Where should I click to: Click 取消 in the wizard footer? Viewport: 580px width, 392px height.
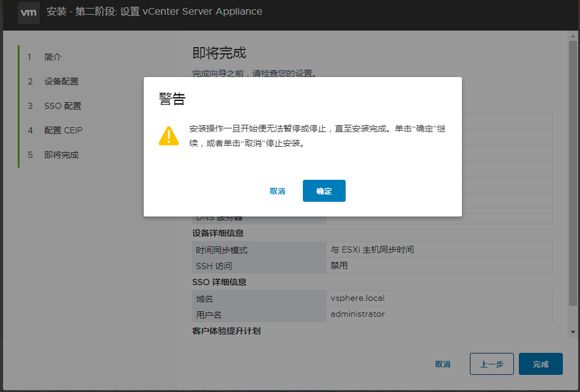(443, 364)
